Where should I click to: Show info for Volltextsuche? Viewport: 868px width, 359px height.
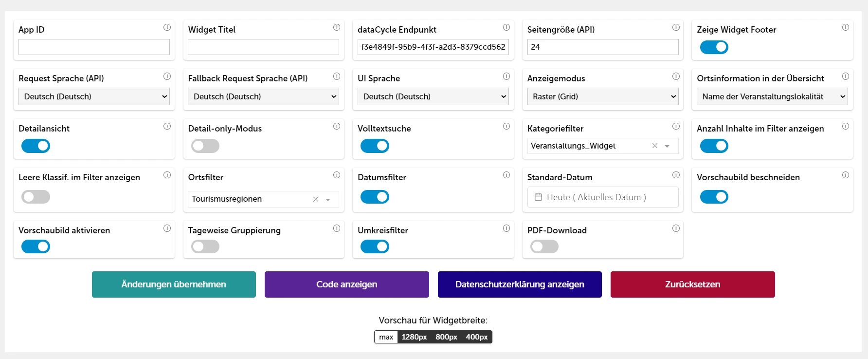506,126
